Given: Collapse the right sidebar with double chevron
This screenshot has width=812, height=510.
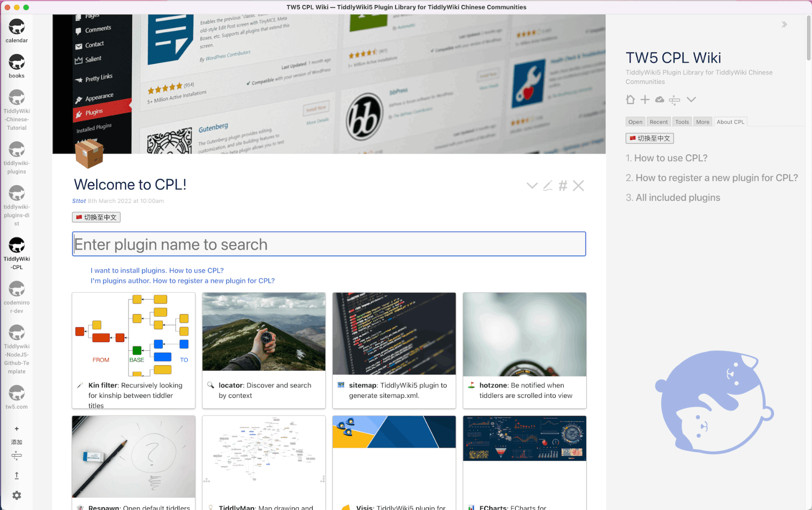Looking at the screenshot, I should pos(785,24).
